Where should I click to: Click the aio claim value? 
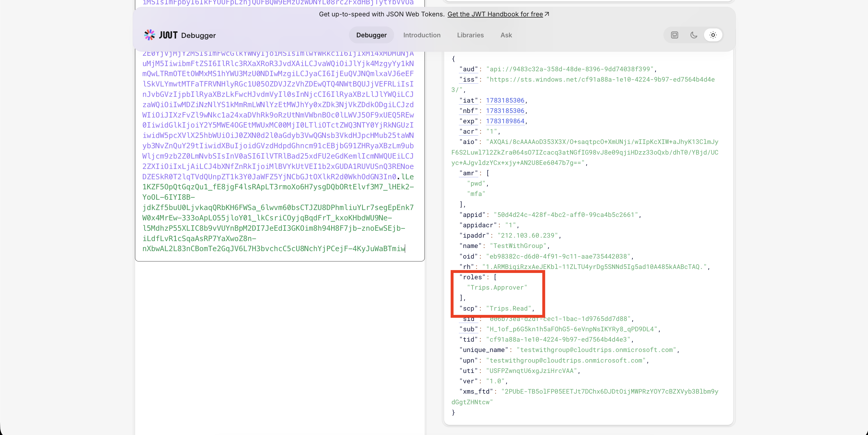pos(585,152)
